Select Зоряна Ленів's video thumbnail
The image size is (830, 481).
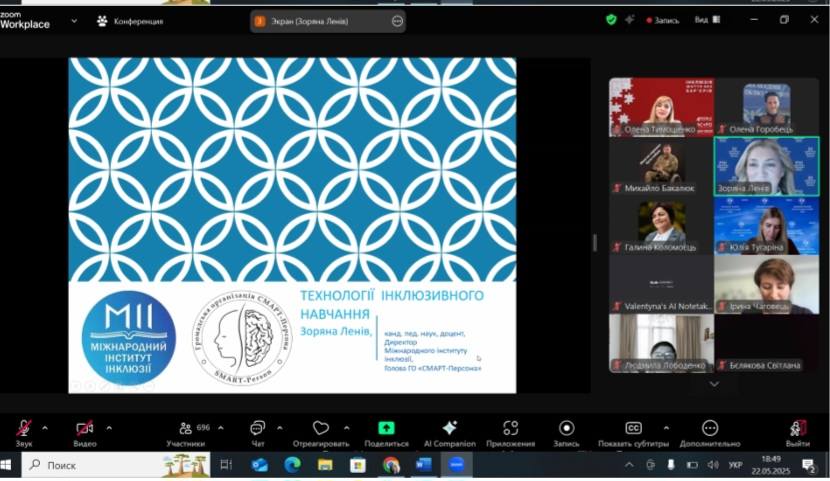pyautogui.click(x=766, y=165)
